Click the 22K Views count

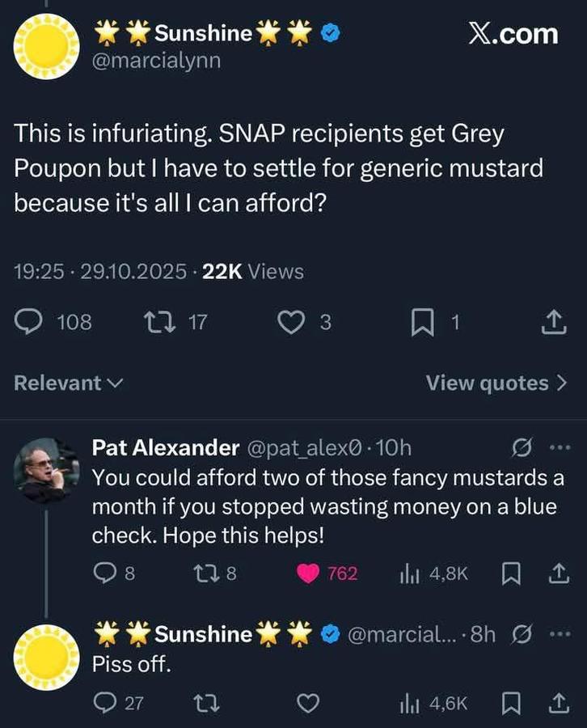tap(252, 272)
